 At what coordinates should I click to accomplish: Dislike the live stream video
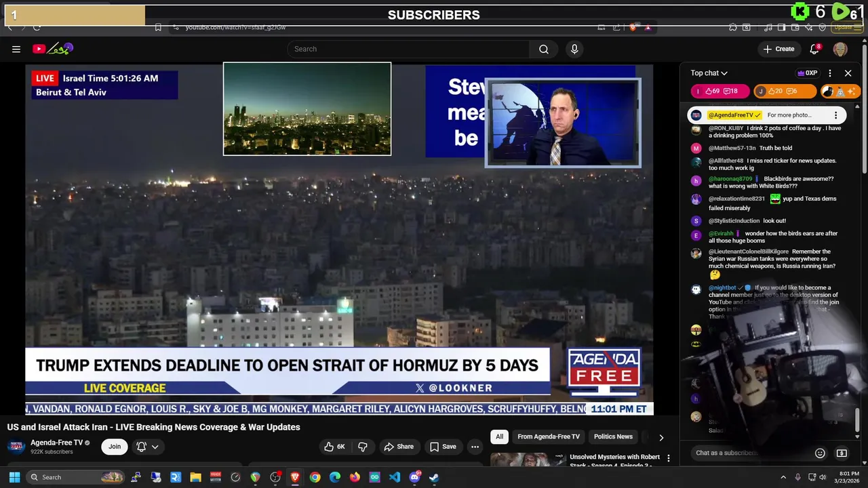click(x=363, y=447)
